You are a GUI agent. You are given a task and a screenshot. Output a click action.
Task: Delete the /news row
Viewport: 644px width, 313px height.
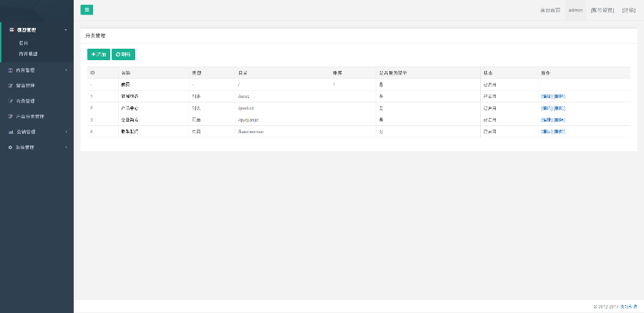[560, 97]
